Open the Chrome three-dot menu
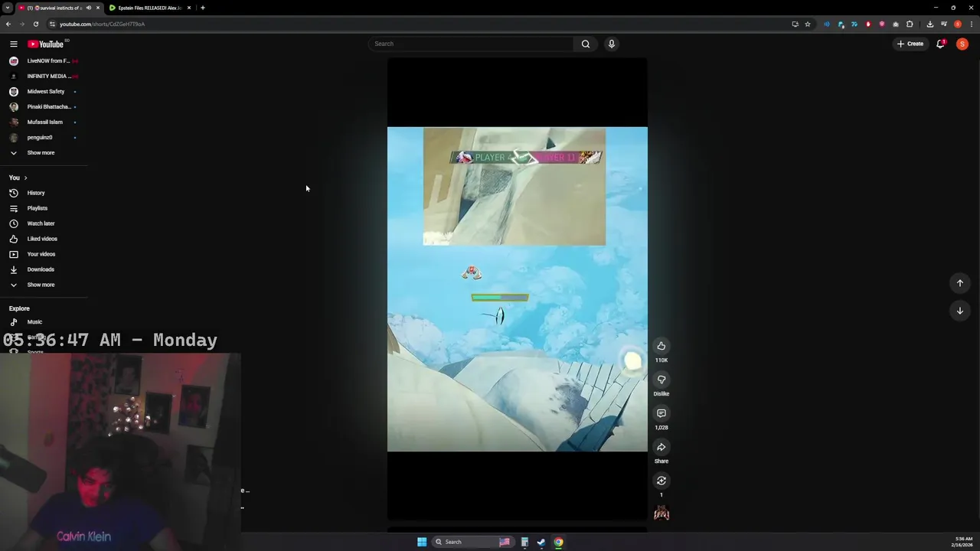980x551 pixels. click(x=972, y=24)
